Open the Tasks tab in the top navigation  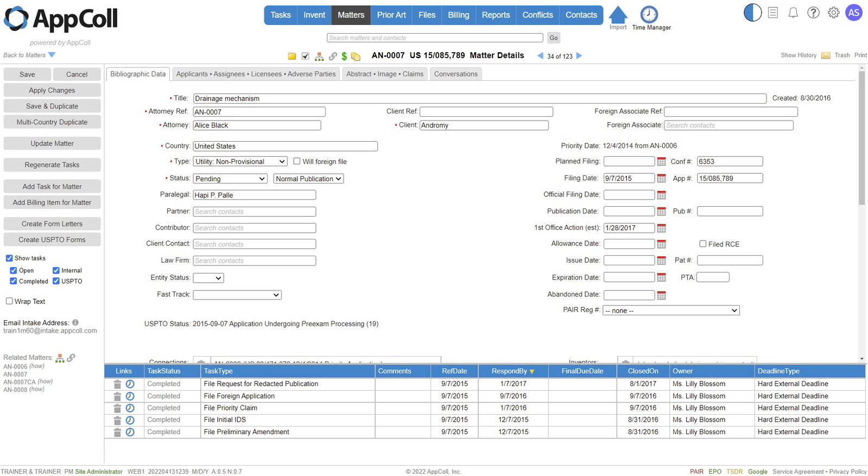[x=281, y=15]
